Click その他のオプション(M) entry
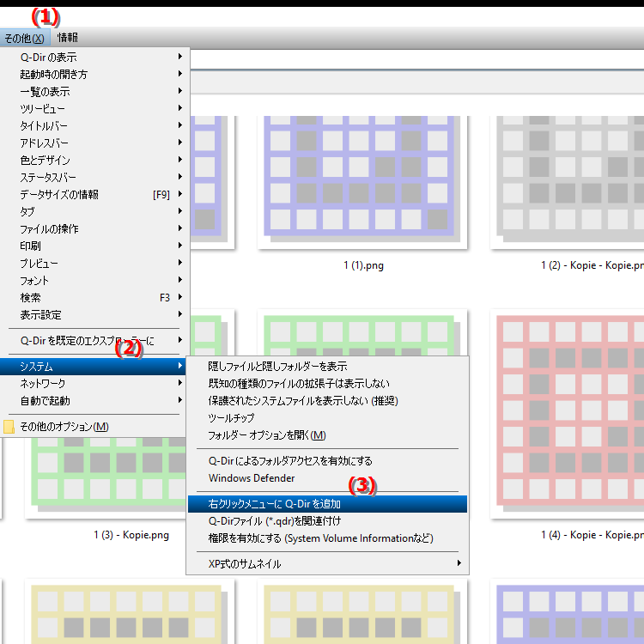This screenshot has width=644, height=644. coord(94,427)
